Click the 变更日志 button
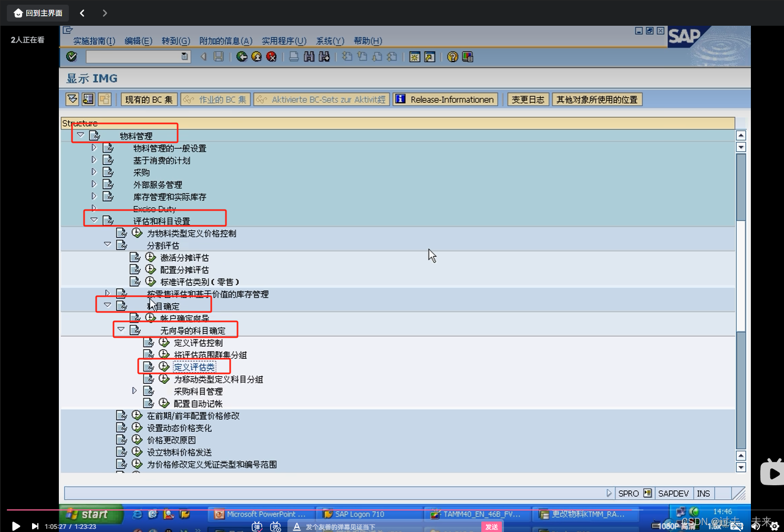 528,100
